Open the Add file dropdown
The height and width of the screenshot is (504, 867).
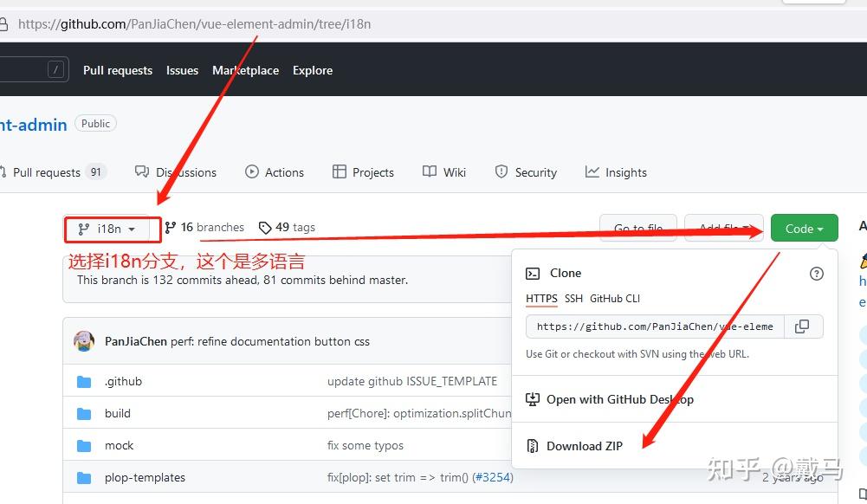click(x=724, y=228)
